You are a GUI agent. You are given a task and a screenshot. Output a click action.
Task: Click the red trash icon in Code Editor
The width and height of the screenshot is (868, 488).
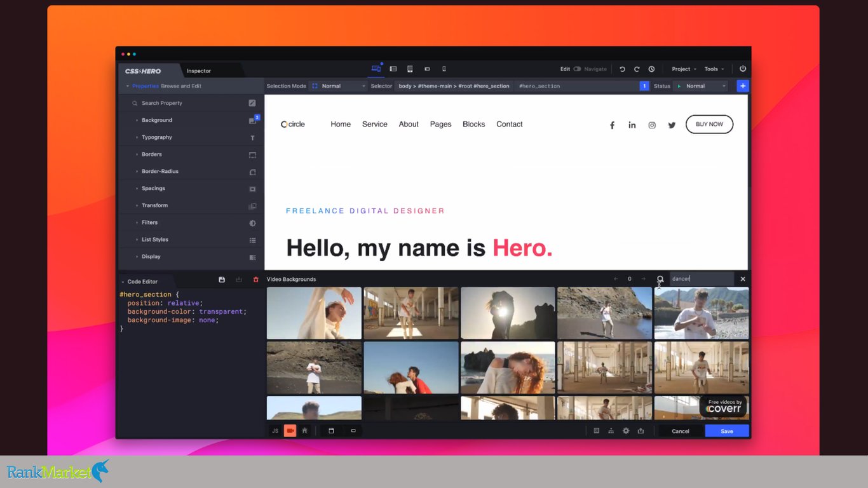(x=256, y=280)
